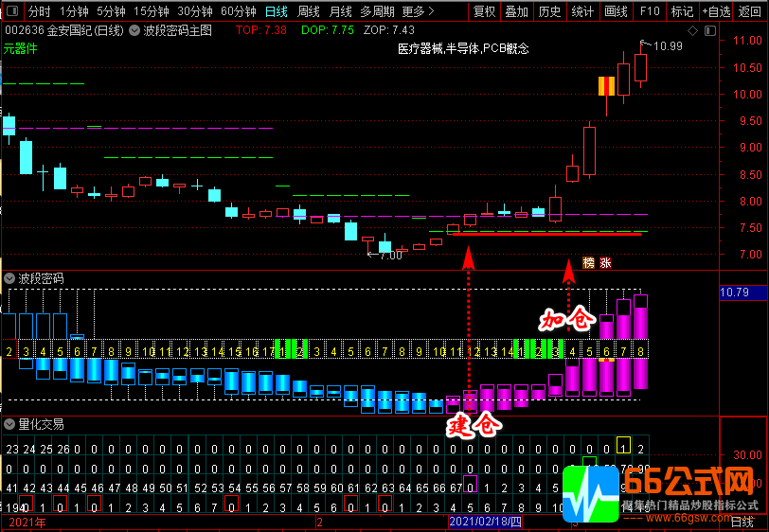Click the 2021/02/18 date marker
The height and width of the screenshot is (532, 769).
pyautogui.click(x=485, y=522)
